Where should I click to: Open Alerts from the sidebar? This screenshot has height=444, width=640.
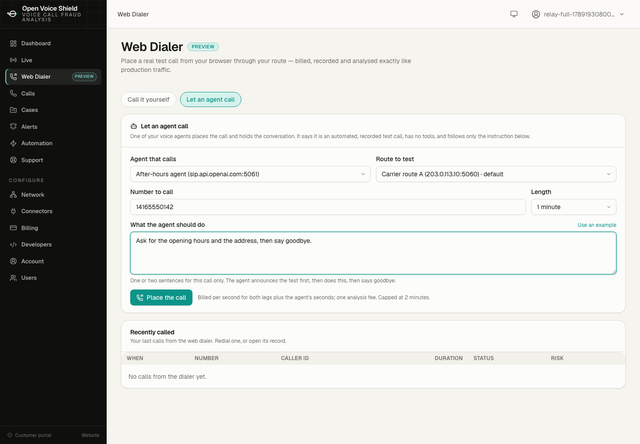53,127
